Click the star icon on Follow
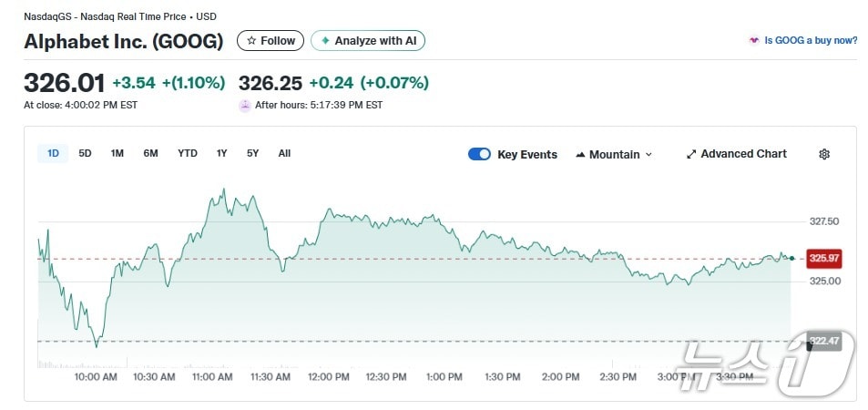This screenshot has height=410, width=868. (251, 41)
